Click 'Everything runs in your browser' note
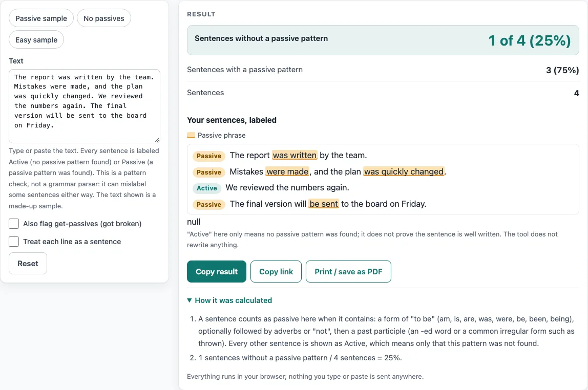 click(305, 377)
